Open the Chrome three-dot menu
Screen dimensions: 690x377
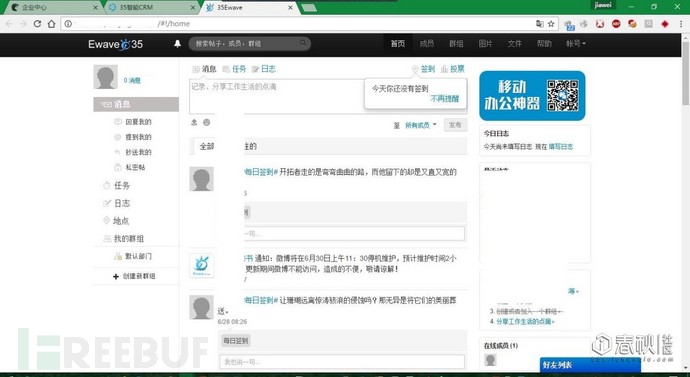(681, 24)
